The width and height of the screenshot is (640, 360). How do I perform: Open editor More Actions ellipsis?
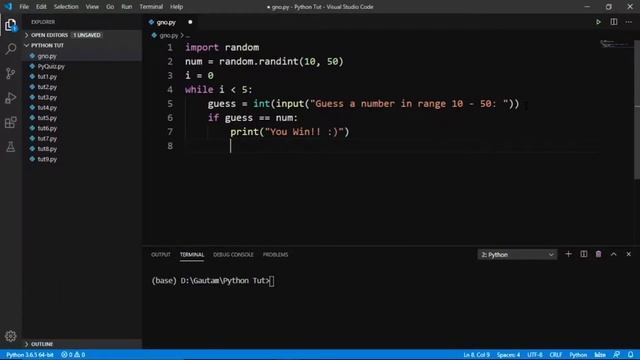629,22
